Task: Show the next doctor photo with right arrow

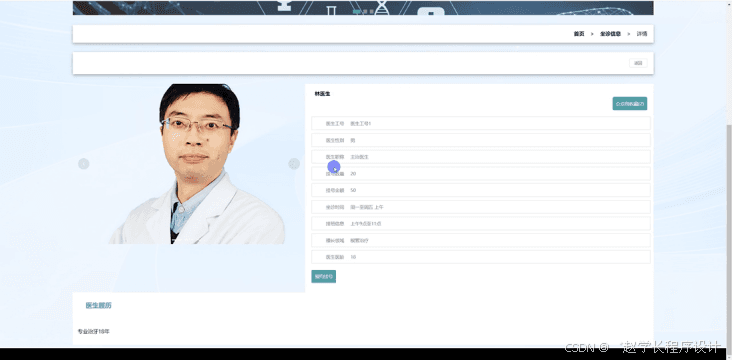Action: click(x=294, y=163)
